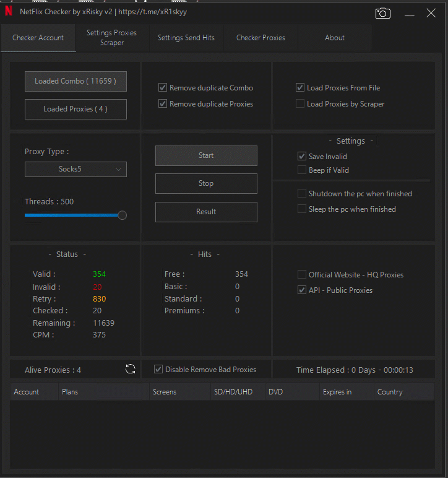Switch to the Checker Account tab

[x=38, y=38]
